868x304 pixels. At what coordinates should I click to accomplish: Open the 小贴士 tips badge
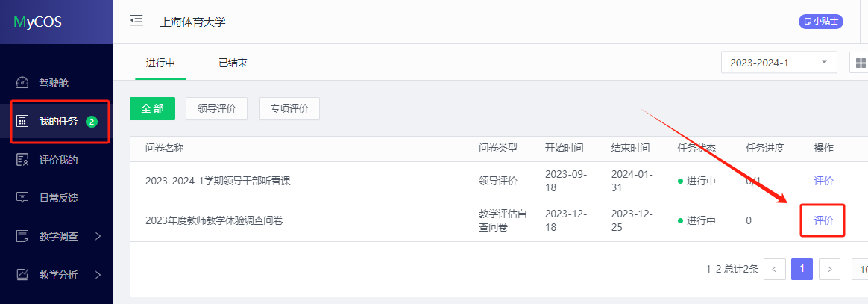[x=820, y=22]
